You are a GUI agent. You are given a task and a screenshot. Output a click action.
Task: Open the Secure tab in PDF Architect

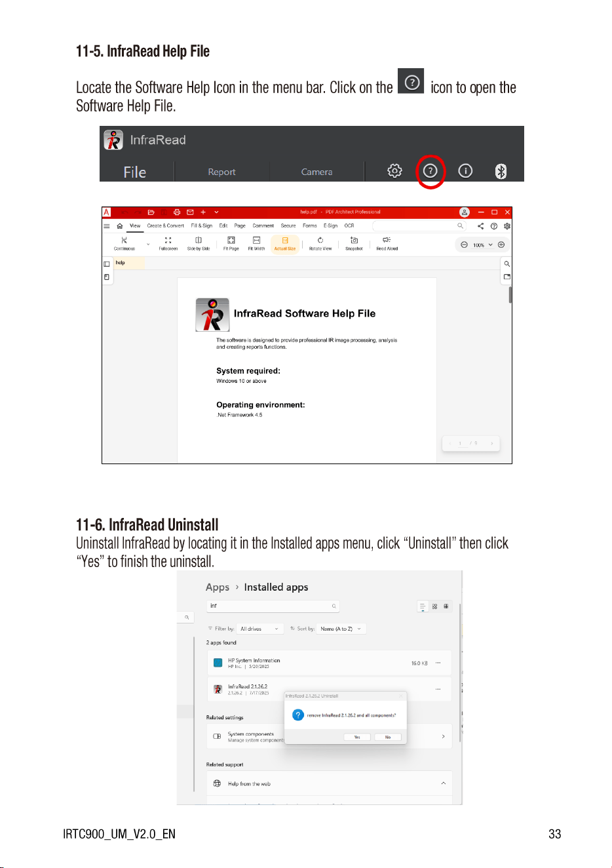point(288,226)
